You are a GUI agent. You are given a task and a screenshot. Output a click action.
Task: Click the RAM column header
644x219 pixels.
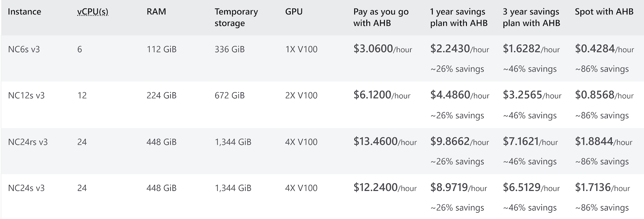156,12
